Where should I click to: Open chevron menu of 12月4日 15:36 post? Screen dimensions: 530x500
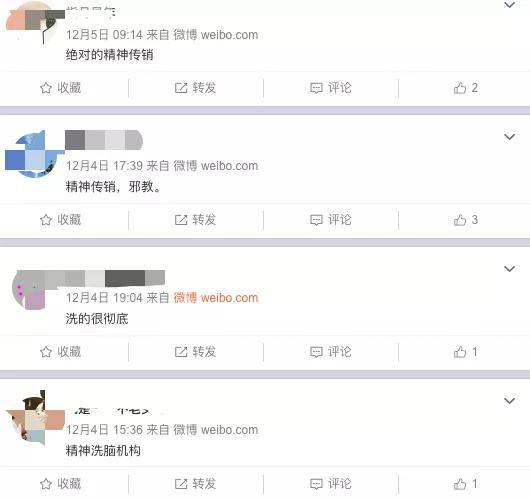tap(509, 400)
